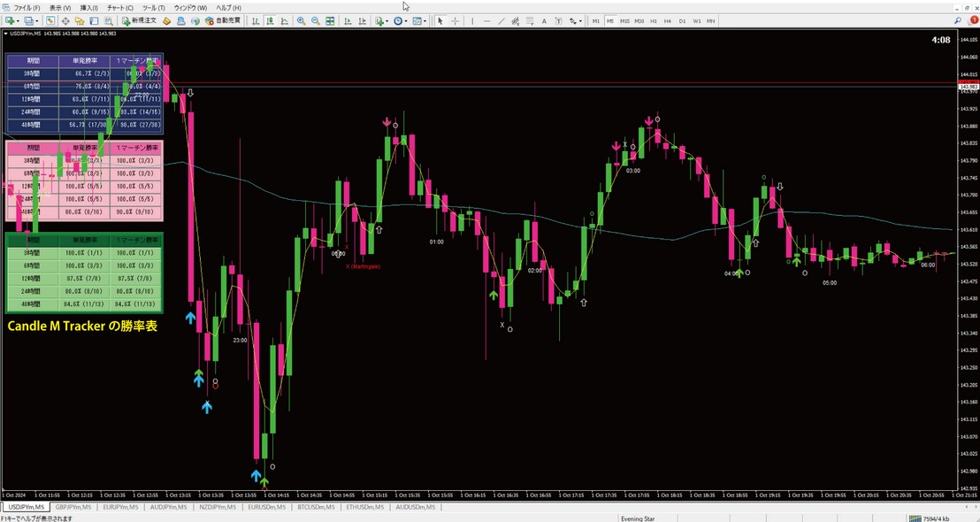Select the H1 timeframe button
This screenshot has width=980, height=522.
654,20
